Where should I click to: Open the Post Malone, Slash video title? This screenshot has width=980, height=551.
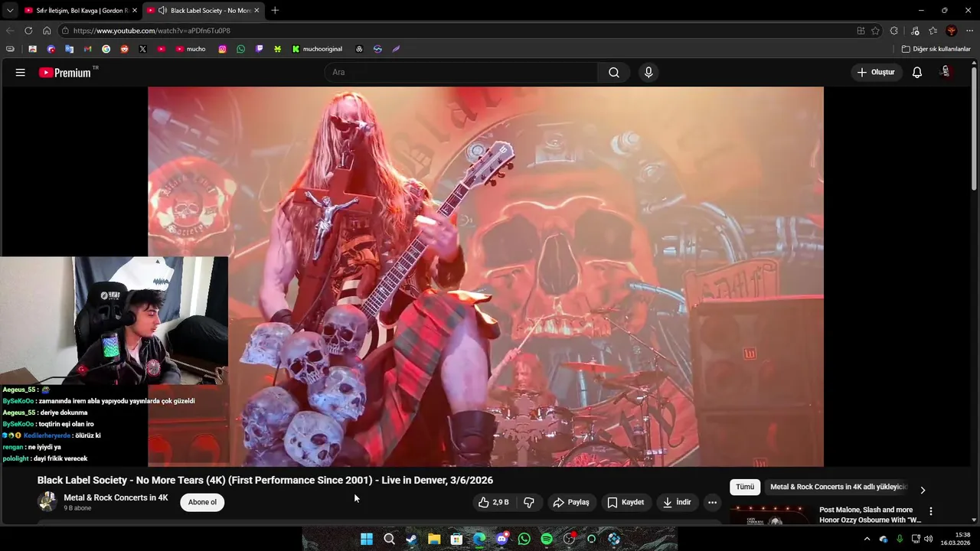pyautogui.click(x=871, y=514)
